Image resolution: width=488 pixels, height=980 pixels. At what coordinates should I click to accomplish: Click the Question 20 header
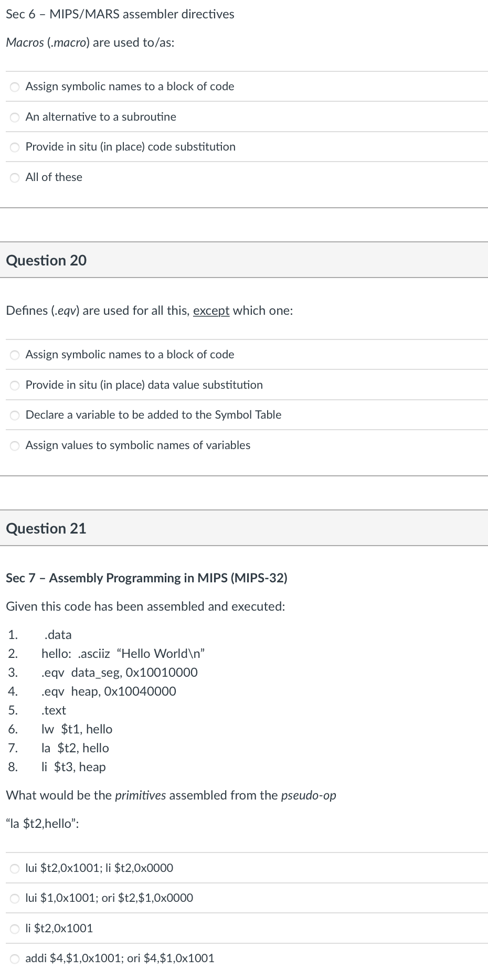[46, 260]
